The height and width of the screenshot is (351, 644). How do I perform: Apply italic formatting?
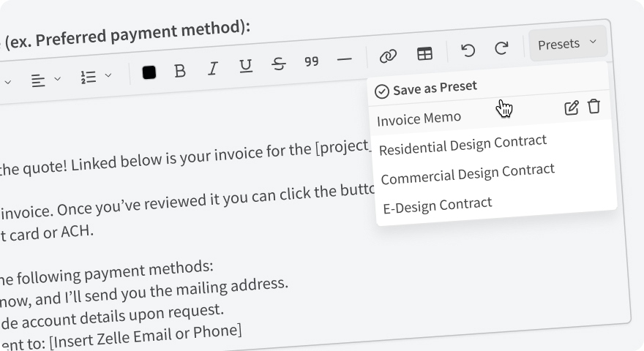coord(213,69)
